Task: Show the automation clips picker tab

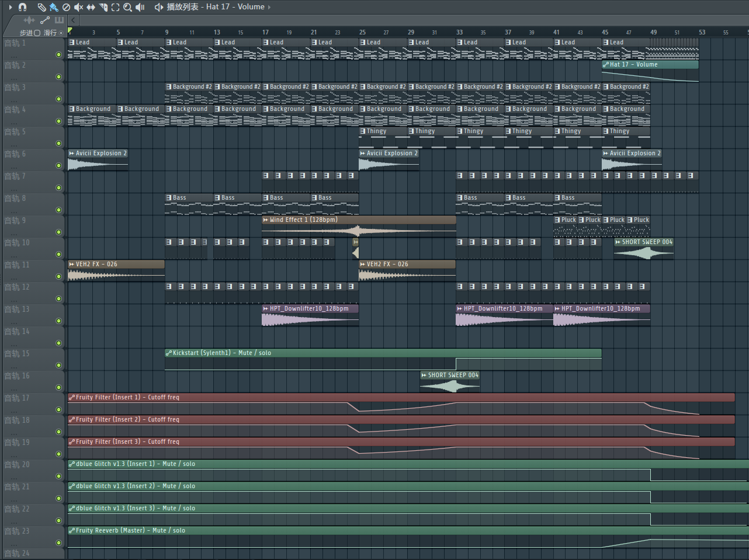Action: click(44, 20)
